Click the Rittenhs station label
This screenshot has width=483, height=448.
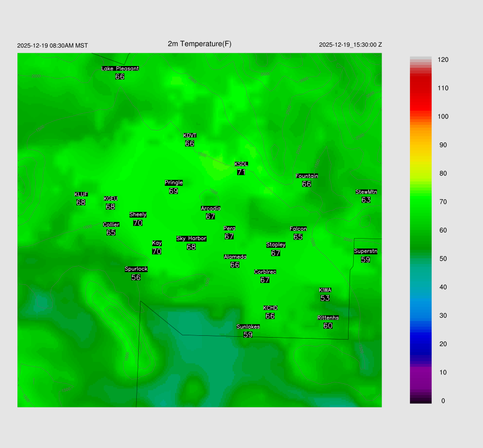pyautogui.click(x=328, y=318)
